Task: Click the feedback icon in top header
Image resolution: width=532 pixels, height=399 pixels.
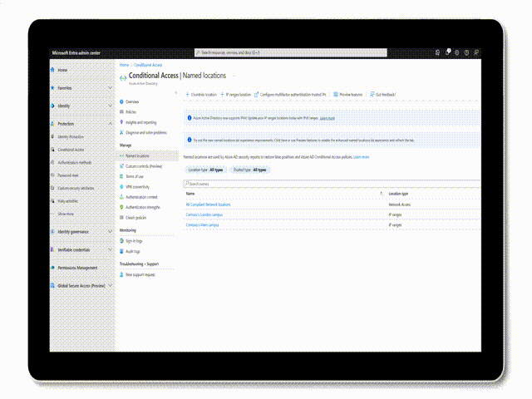Action: coord(476,52)
